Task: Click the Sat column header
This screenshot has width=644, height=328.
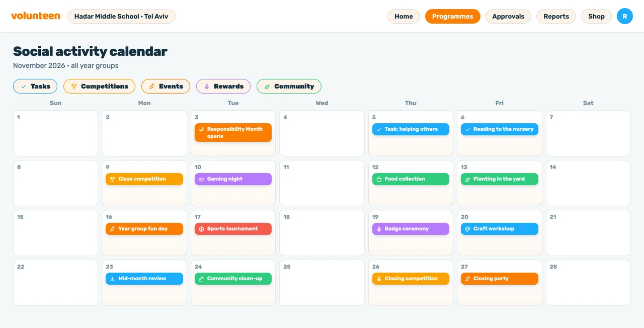Action: pos(588,103)
